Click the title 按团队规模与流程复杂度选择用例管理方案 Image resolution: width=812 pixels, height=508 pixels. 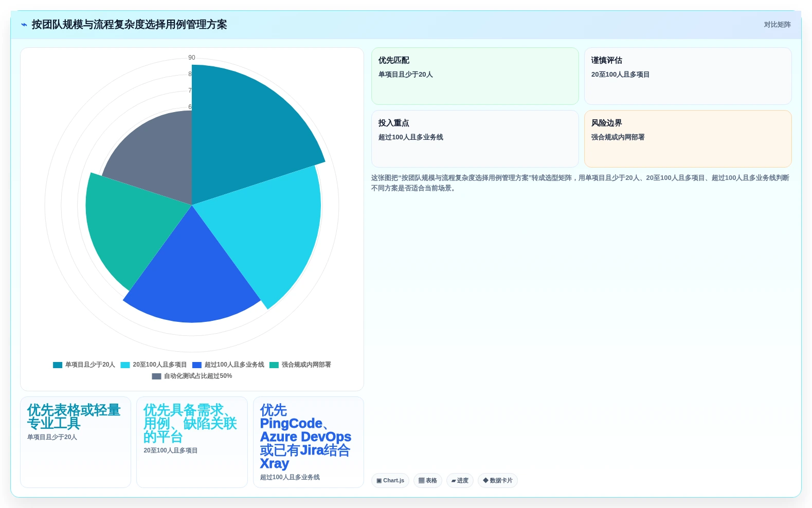pos(130,25)
